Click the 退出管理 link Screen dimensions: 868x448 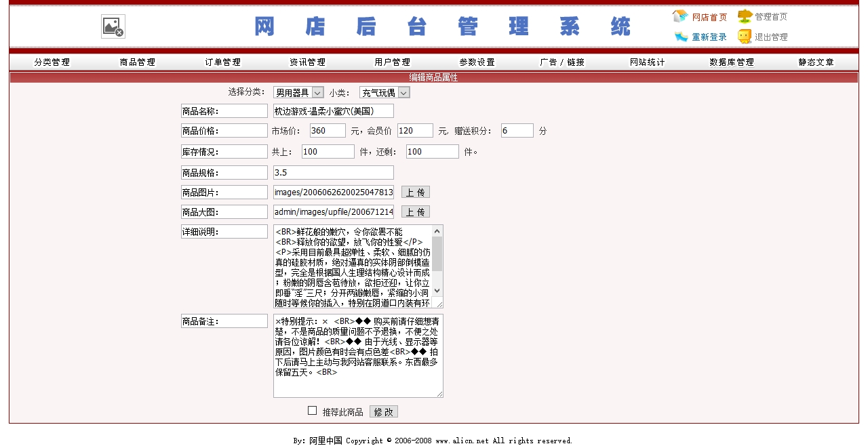point(771,37)
